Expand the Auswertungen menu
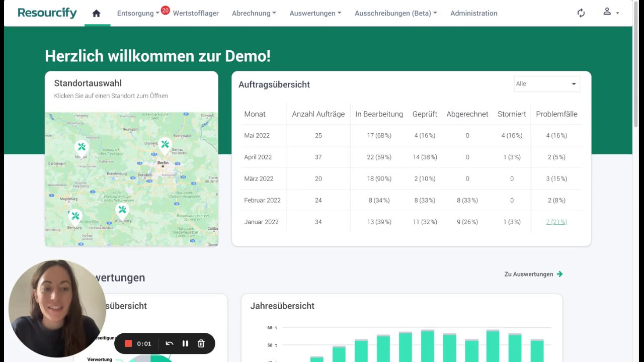Viewport: 644px width, 362px height. [x=315, y=13]
